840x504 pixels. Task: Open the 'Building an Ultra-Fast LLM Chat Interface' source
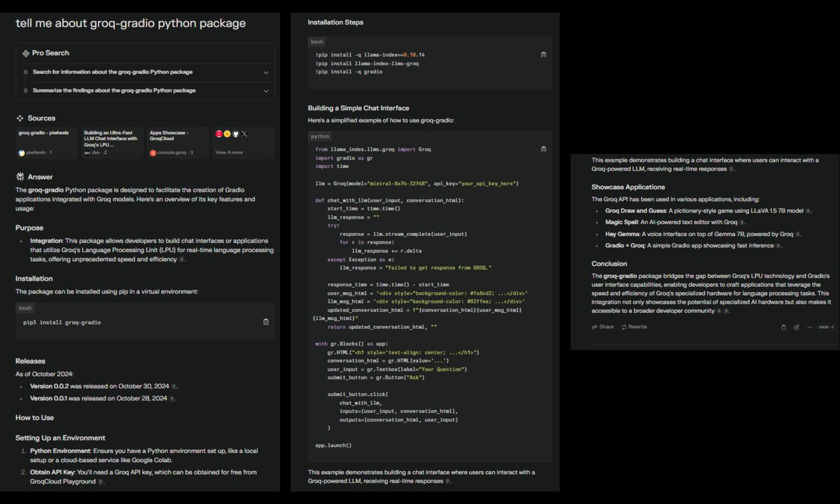click(112, 142)
